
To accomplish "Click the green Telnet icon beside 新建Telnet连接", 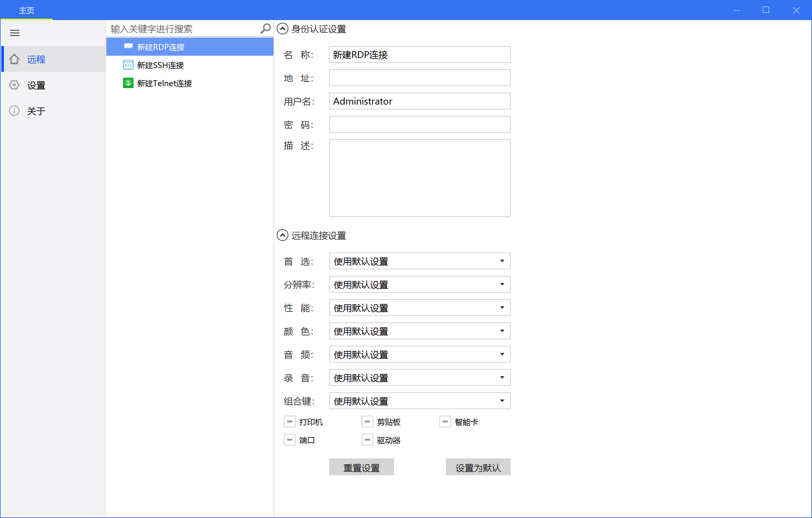I will (x=128, y=83).
